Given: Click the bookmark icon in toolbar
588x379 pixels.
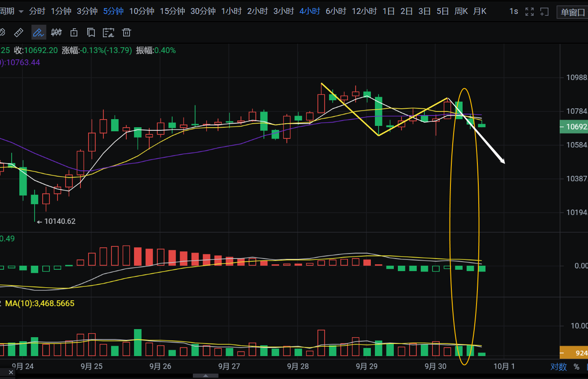Looking at the screenshot, I should [91, 32].
